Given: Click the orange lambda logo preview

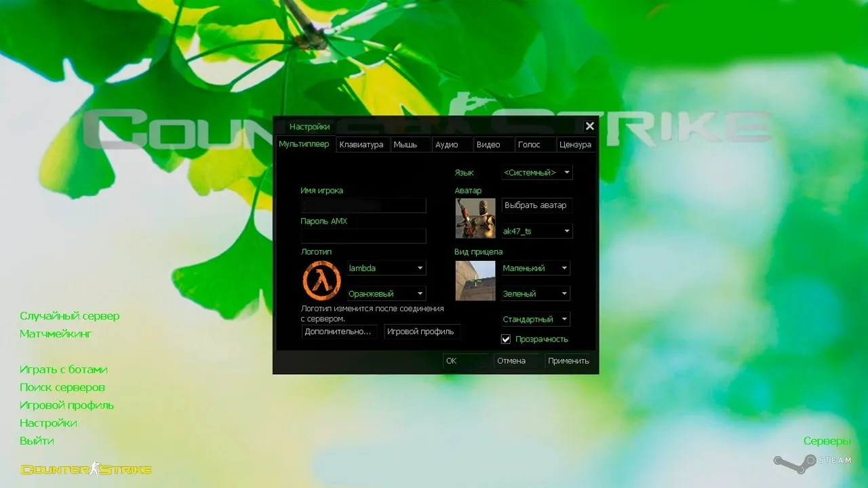Looking at the screenshot, I should pyautogui.click(x=321, y=281).
